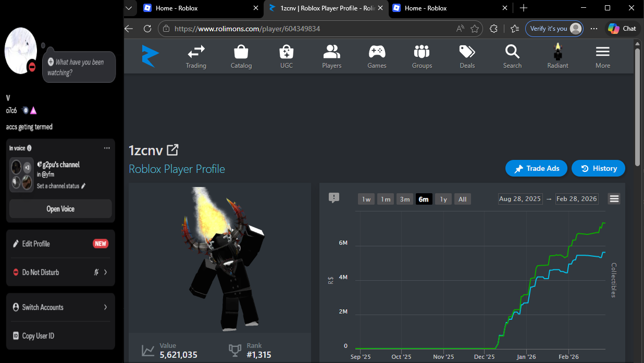
Task: Open voice panel three-dot options
Action: tap(107, 148)
